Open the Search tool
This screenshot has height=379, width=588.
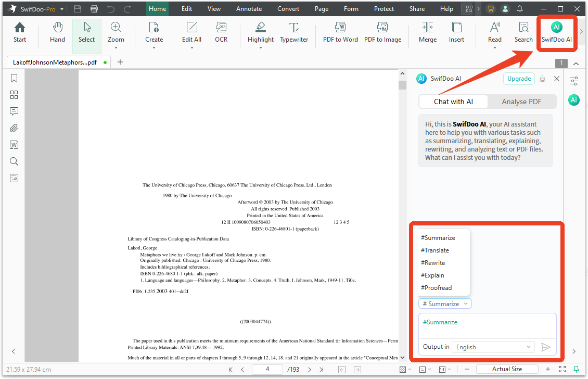point(523,33)
